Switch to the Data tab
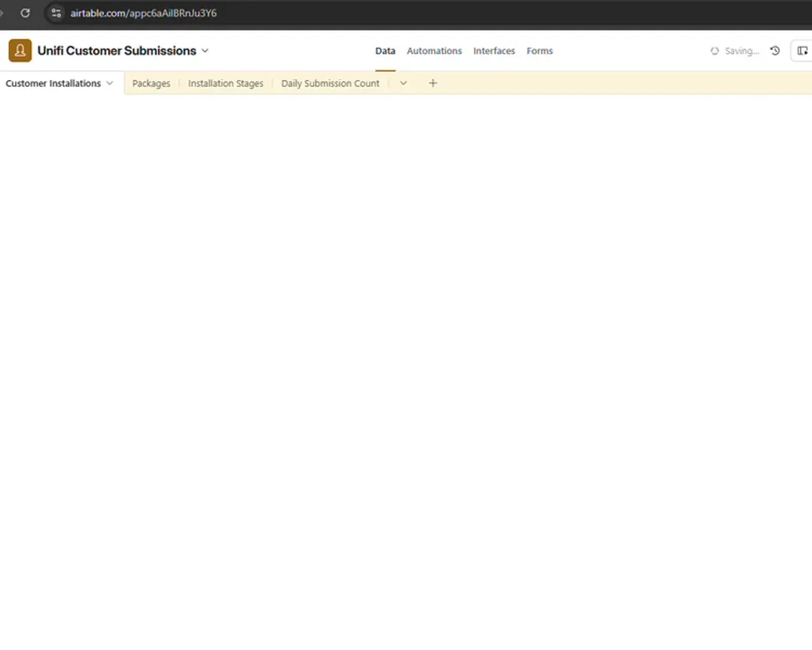The height and width of the screenshot is (650, 812). [x=386, y=51]
